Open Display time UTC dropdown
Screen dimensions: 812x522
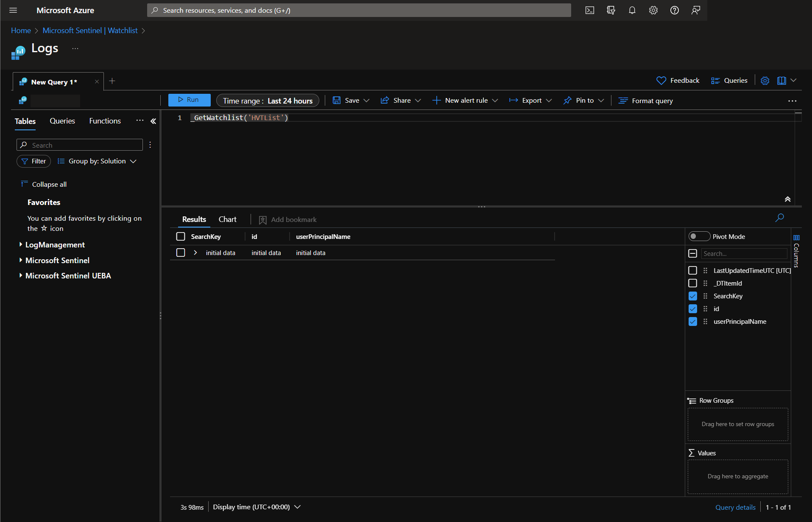pos(257,507)
